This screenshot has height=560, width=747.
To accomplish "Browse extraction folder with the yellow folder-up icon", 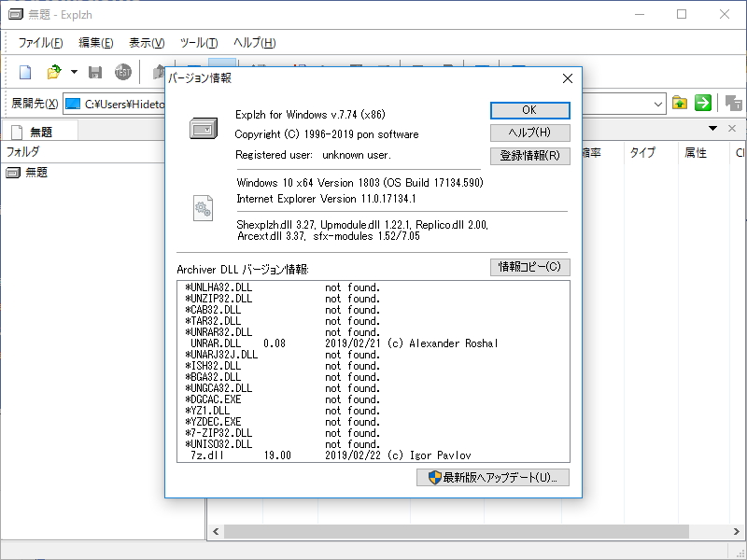I will 680,104.
